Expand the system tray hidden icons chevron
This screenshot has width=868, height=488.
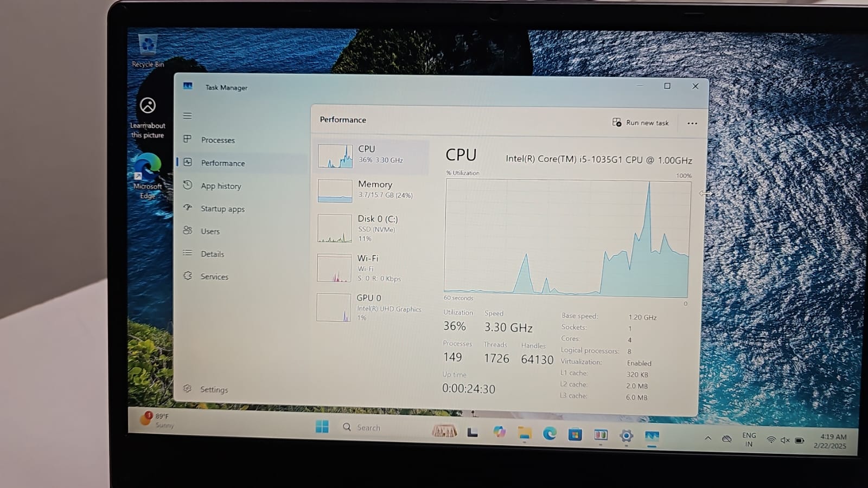click(x=707, y=438)
